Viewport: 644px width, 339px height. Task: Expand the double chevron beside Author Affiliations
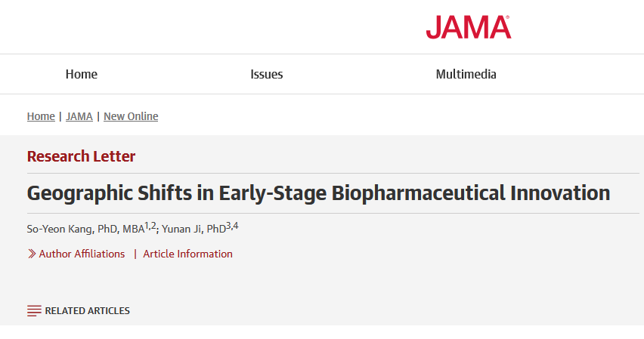pyautogui.click(x=32, y=254)
